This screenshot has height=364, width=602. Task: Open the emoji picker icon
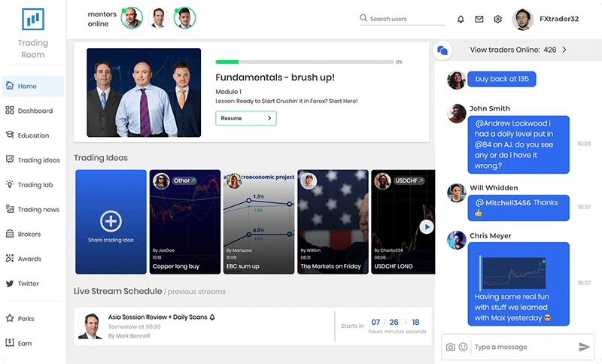click(x=463, y=347)
